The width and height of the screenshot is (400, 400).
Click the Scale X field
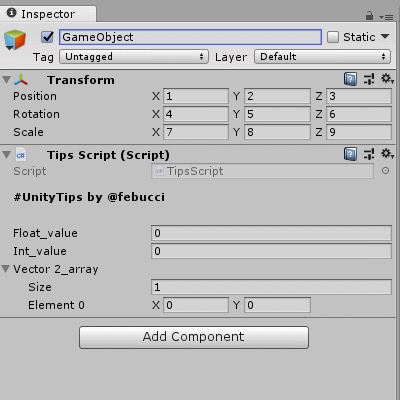(196, 132)
